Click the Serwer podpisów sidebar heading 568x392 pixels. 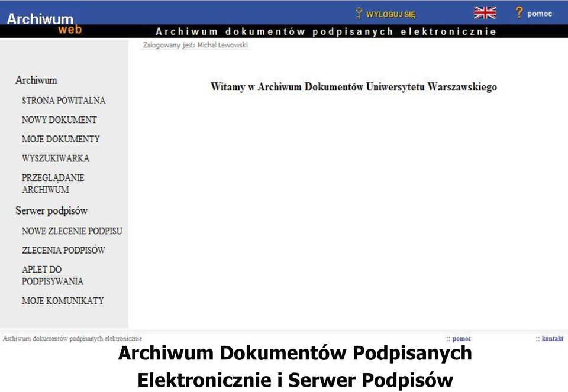pos(51,210)
